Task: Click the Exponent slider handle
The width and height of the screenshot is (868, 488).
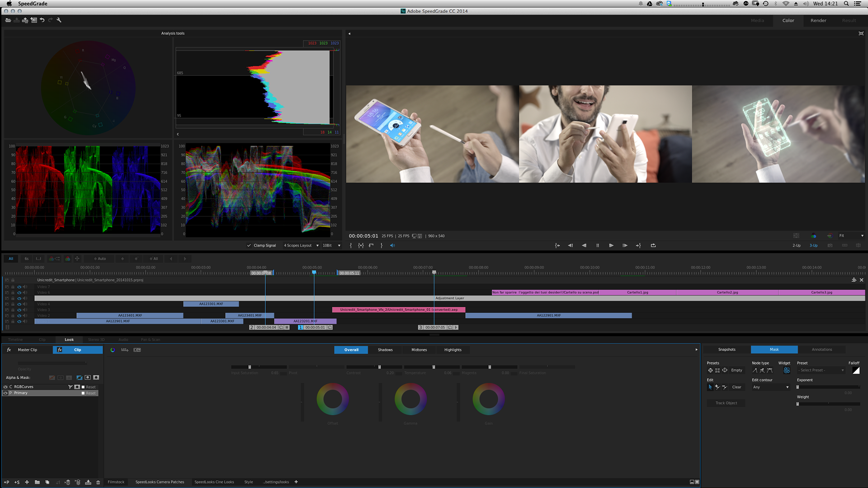Action: 798,387
